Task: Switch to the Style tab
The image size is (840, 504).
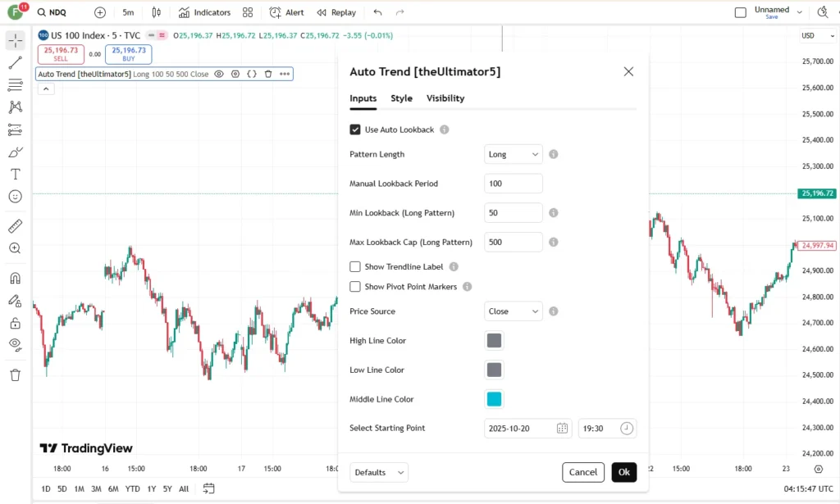Action: point(401,98)
